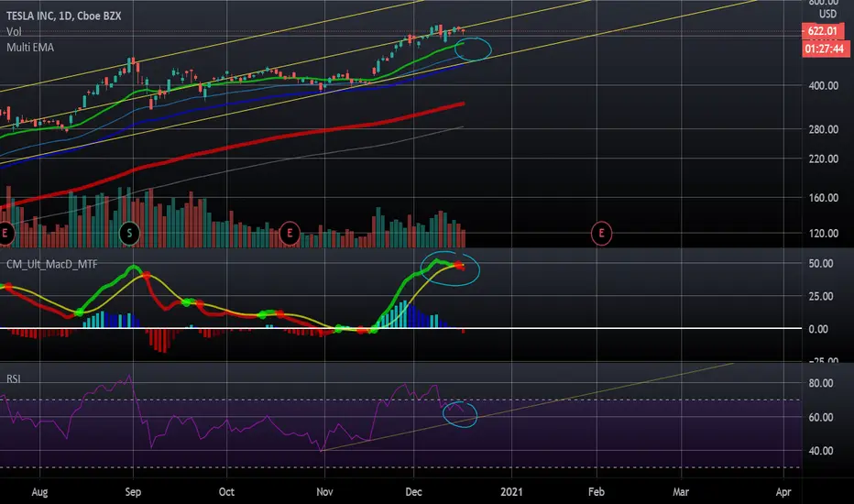The height and width of the screenshot is (504, 854).
Task: Click the RSI indicator label
Action: pos(13,378)
